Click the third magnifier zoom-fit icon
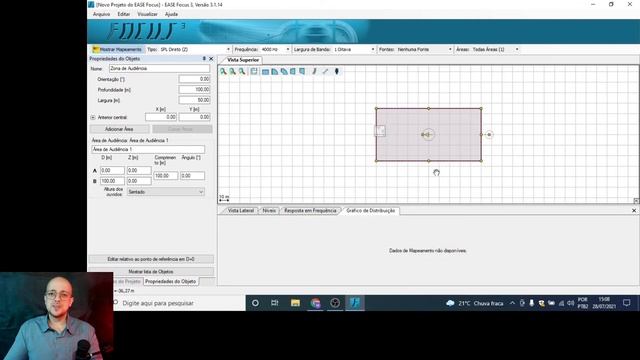 [242, 71]
